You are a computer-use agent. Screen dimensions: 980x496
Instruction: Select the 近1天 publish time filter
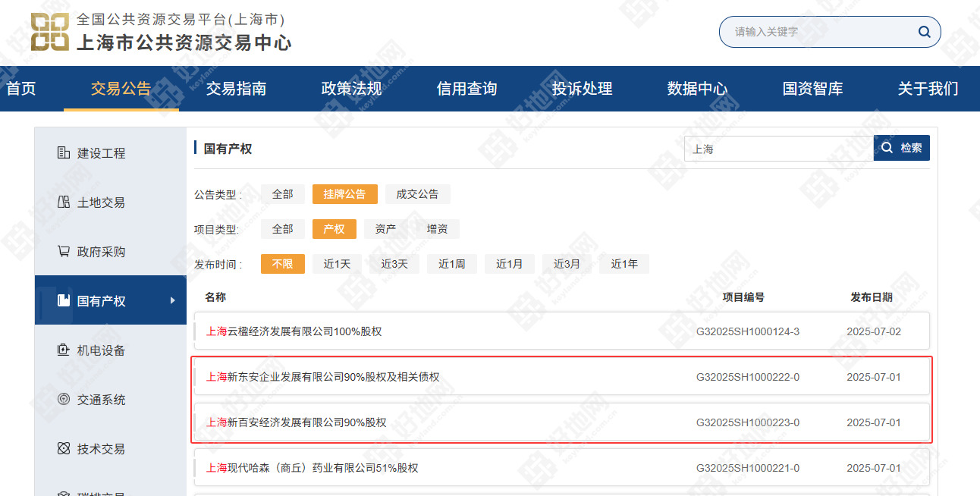(x=338, y=264)
